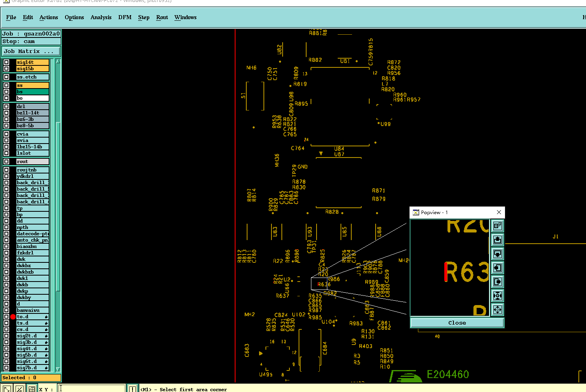Click the edit-hand icon on sig2t.d row
Screen dimensions: 586x392
pyautogui.click(x=46, y=336)
